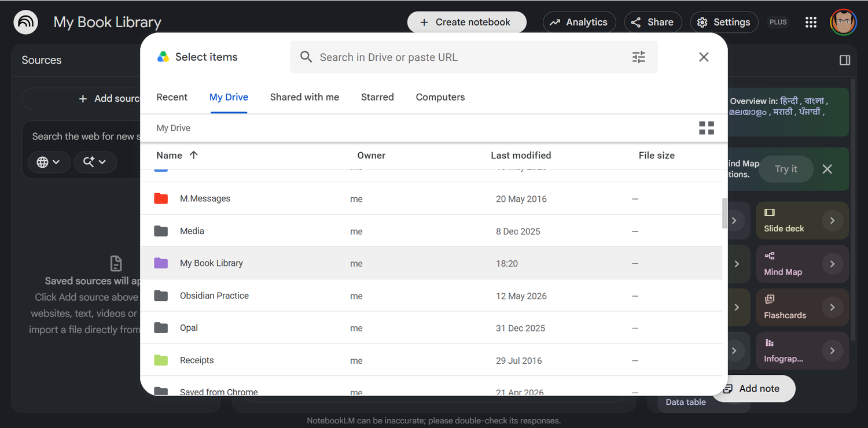Expand the Infographic options chevron
Image resolution: width=868 pixels, height=428 pixels.
[833, 350]
